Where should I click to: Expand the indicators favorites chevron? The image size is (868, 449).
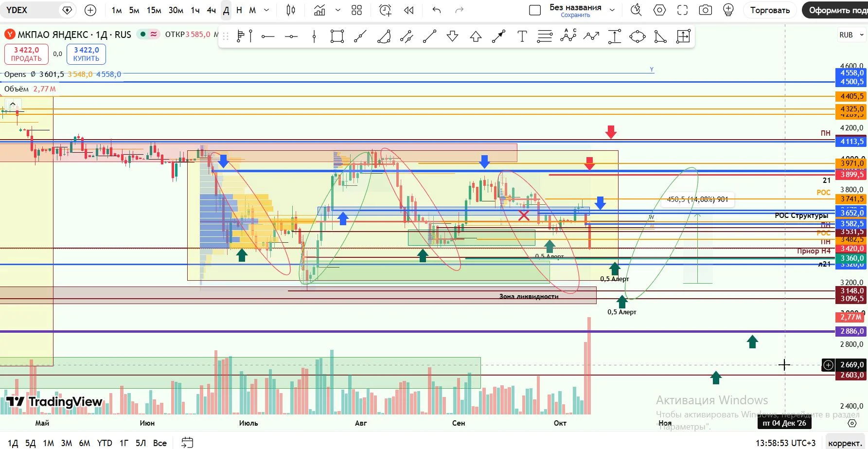[338, 10]
